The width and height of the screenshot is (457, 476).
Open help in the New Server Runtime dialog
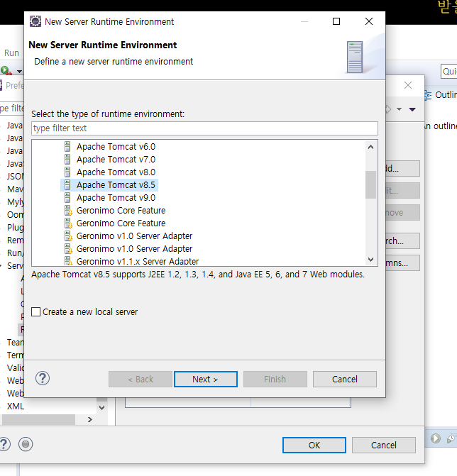click(x=43, y=378)
